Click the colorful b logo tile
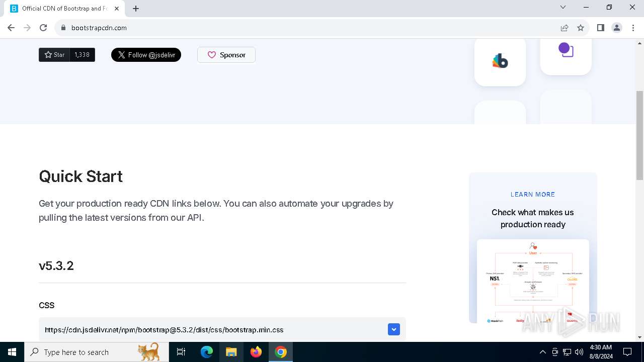The image size is (644, 362). (x=500, y=61)
